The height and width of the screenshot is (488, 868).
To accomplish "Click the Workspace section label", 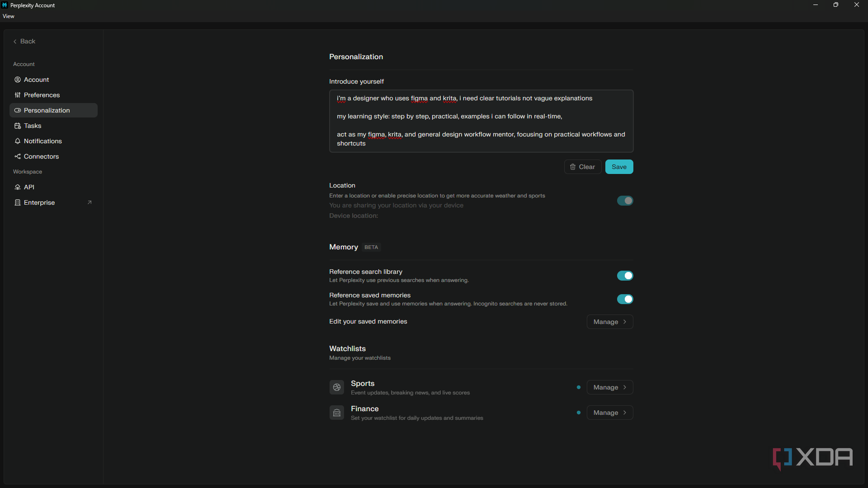I will click(x=28, y=172).
